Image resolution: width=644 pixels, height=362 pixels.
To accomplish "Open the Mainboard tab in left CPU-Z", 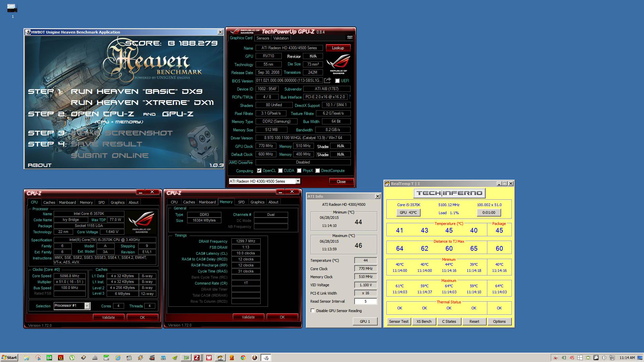I will coord(67,202).
